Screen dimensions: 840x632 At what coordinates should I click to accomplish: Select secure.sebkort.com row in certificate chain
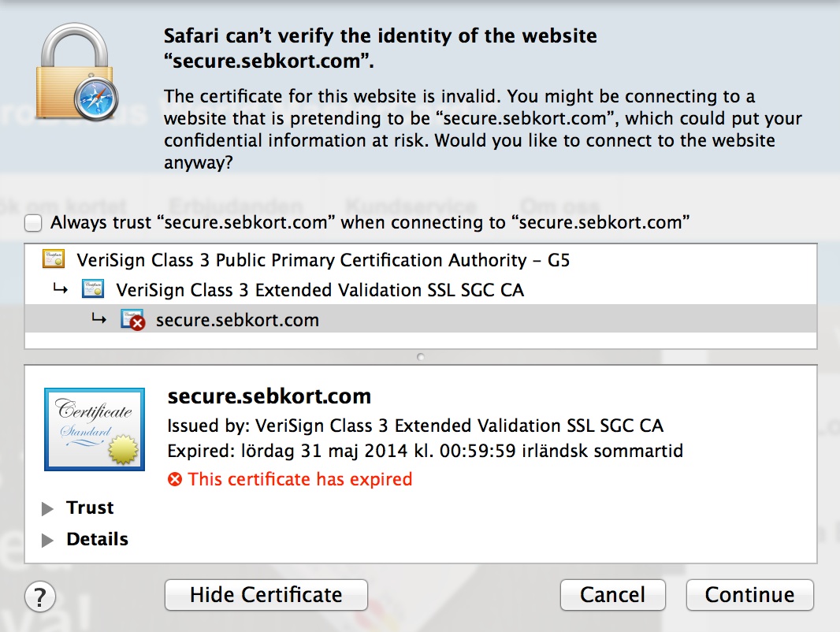coord(421,319)
